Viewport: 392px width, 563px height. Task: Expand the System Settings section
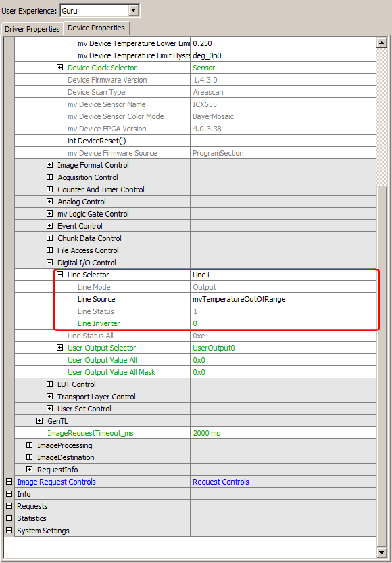(9, 531)
